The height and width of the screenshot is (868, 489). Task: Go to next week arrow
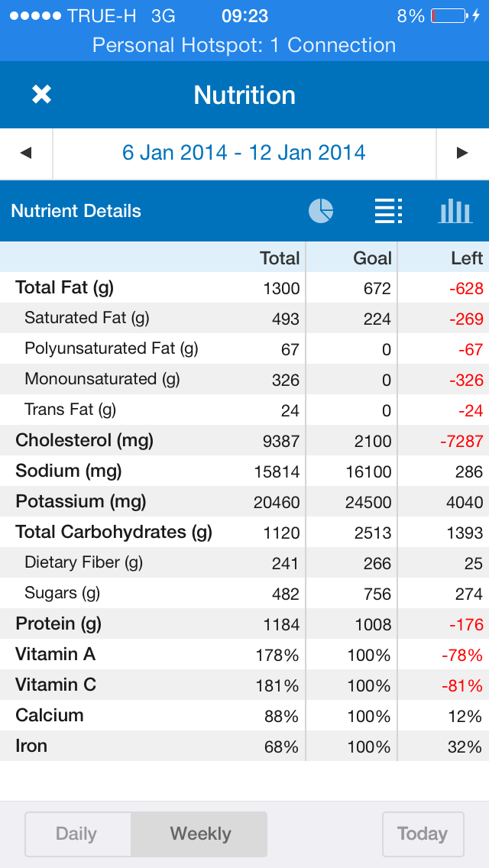(x=461, y=153)
